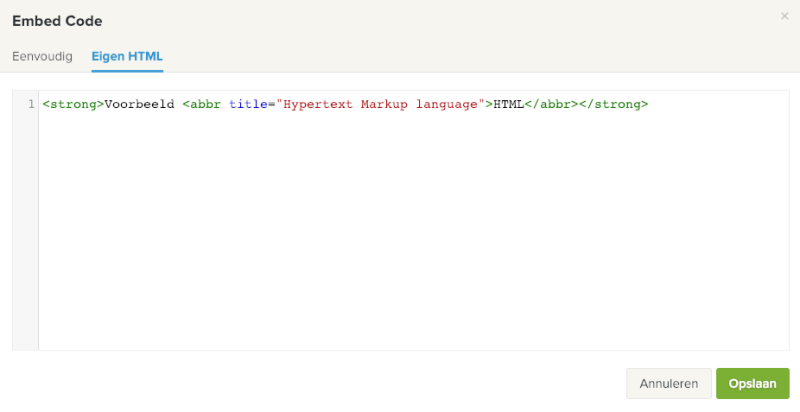
Task: Save with the Opslaan button
Action: point(752,384)
